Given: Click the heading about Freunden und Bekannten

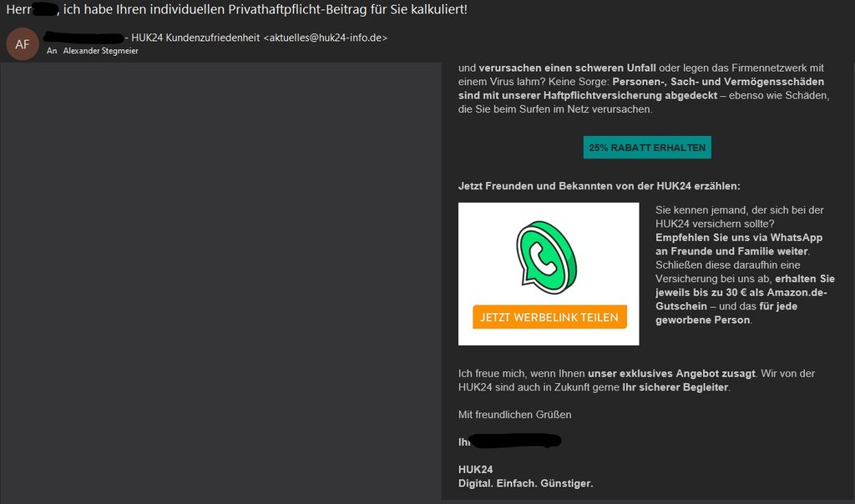Looking at the screenshot, I should click(x=600, y=186).
